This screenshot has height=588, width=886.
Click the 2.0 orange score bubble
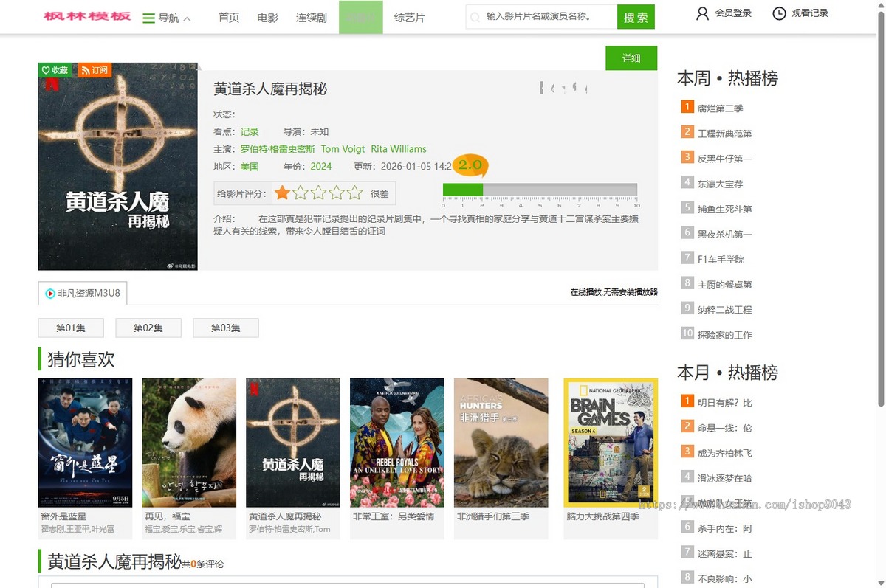(x=470, y=165)
